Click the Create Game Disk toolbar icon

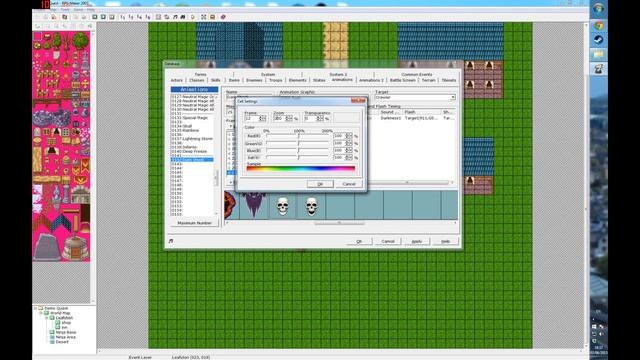[x=64, y=17]
